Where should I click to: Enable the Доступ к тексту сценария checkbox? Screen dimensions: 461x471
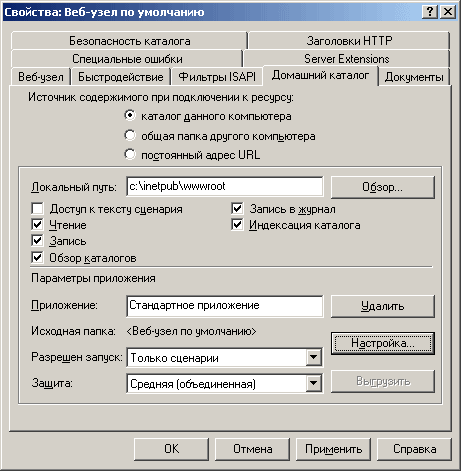(x=37, y=209)
